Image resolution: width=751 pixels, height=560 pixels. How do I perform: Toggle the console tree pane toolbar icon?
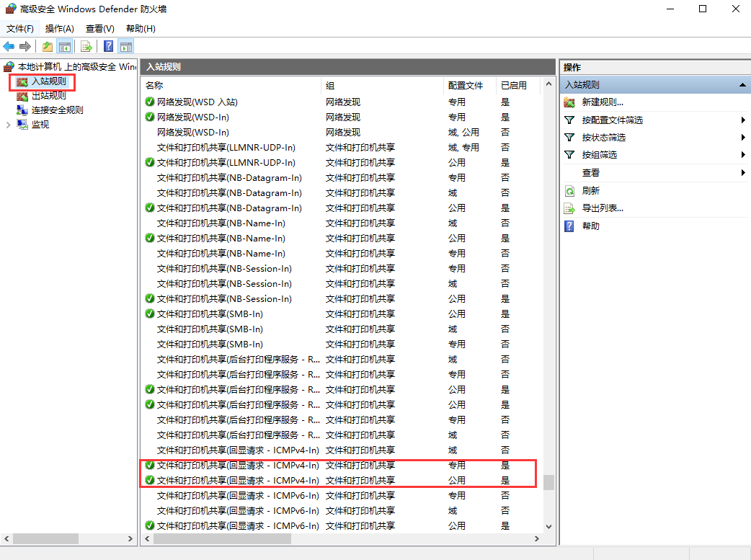coord(65,46)
